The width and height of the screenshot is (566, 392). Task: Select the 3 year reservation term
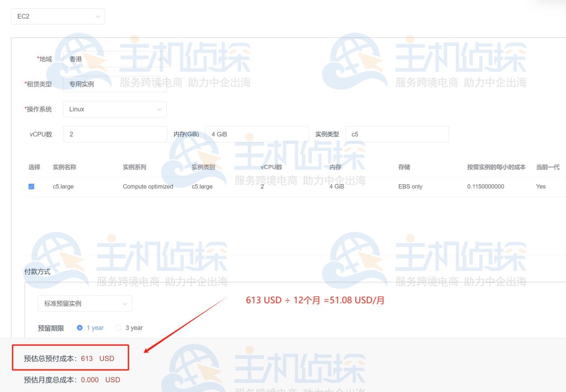129,328
